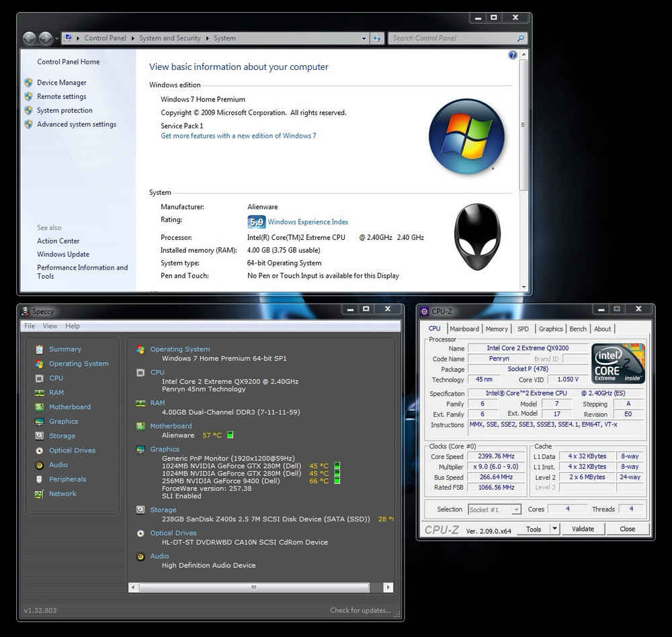Switch to SPD tab in CPU-Z
The image size is (672, 637).
click(523, 329)
